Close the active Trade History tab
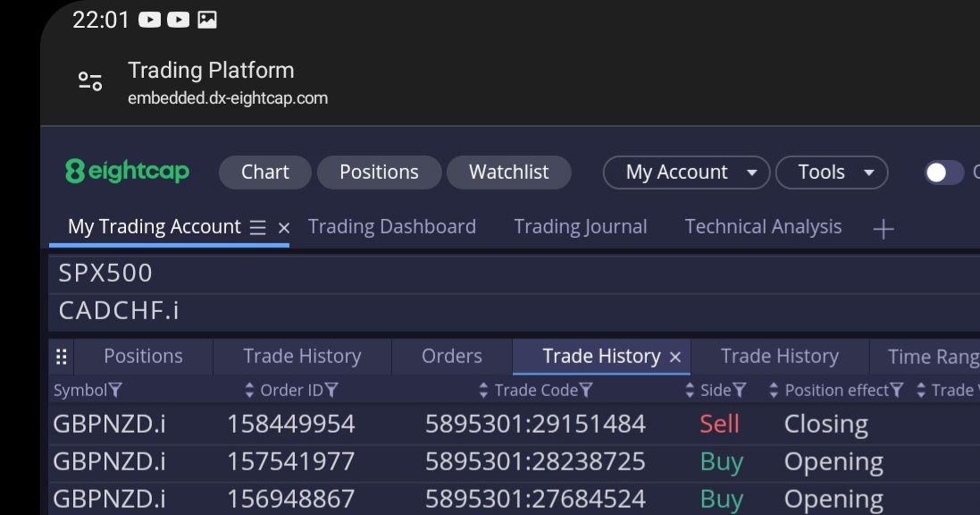Screen dimensions: 980x515 pos(675,357)
